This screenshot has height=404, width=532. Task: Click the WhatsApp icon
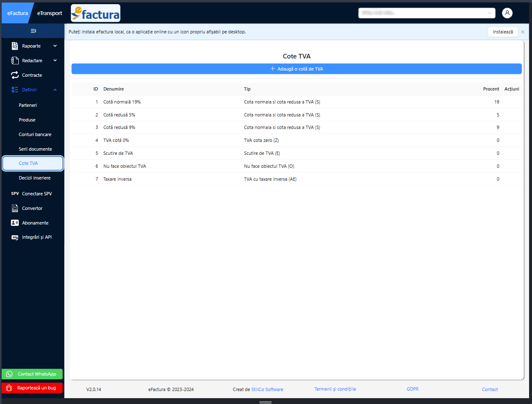click(x=9, y=374)
